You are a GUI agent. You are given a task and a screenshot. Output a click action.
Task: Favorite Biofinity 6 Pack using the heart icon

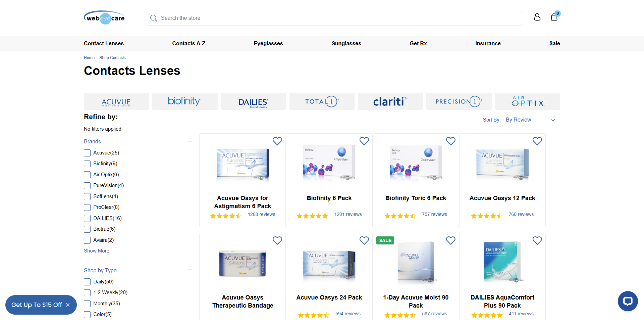point(364,141)
